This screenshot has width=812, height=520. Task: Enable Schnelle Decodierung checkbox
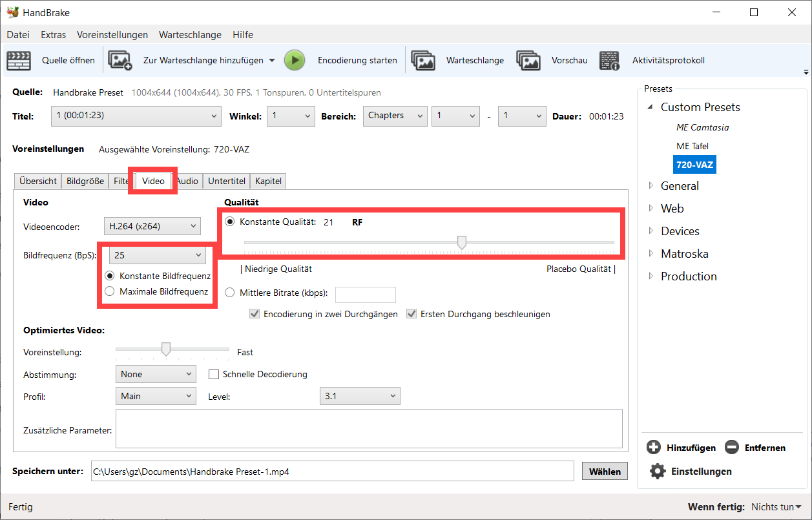[x=214, y=374]
